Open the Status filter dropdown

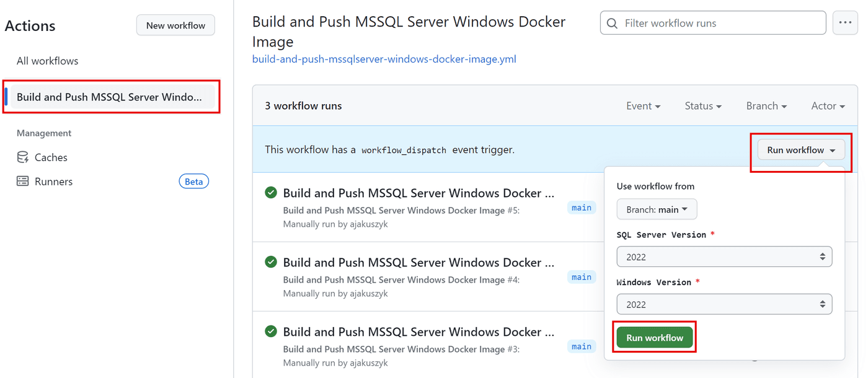point(702,105)
